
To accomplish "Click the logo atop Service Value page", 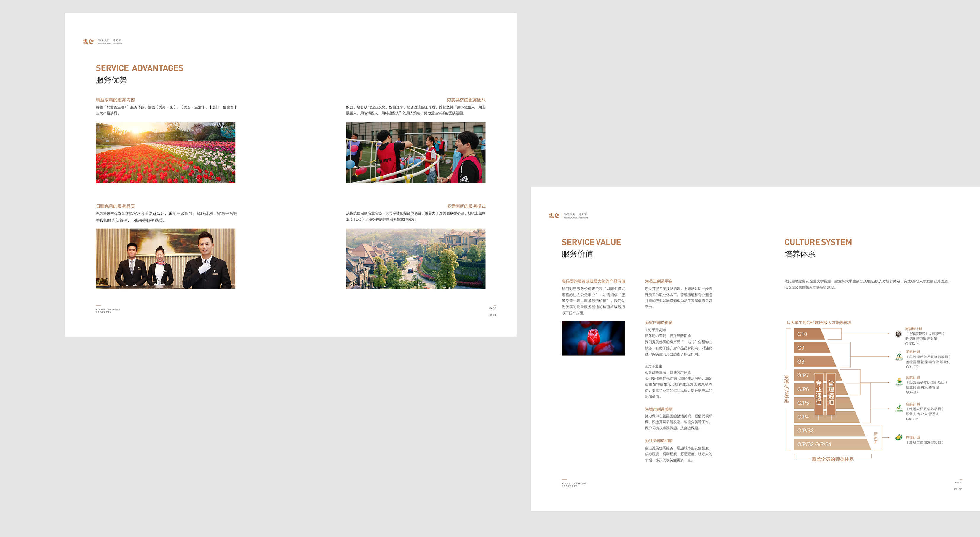I will [x=554, y=216].
